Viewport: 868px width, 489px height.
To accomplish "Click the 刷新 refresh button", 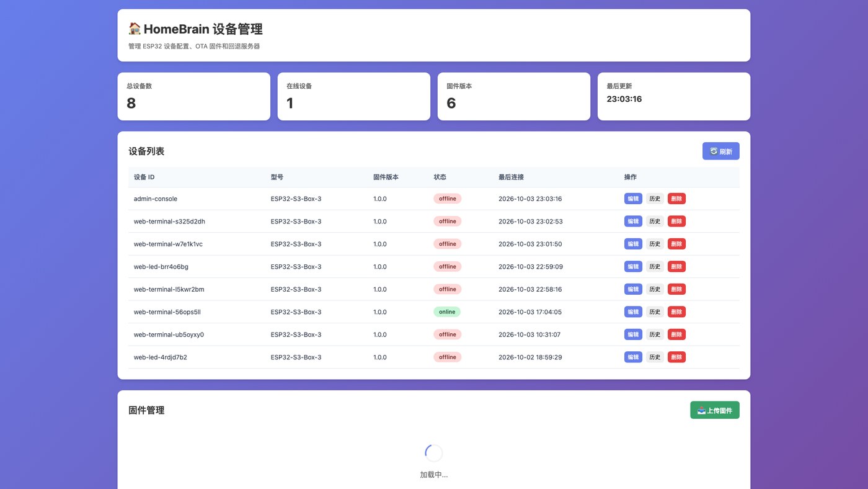I will pos(720,151).
